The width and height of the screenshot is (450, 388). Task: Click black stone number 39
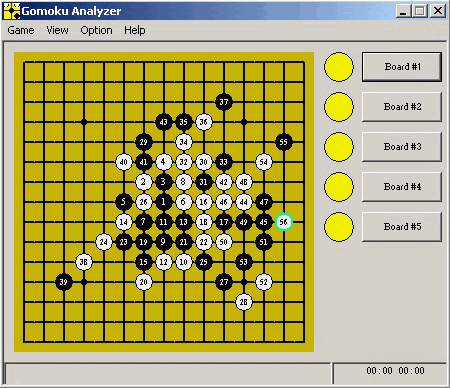pos(64,282)
